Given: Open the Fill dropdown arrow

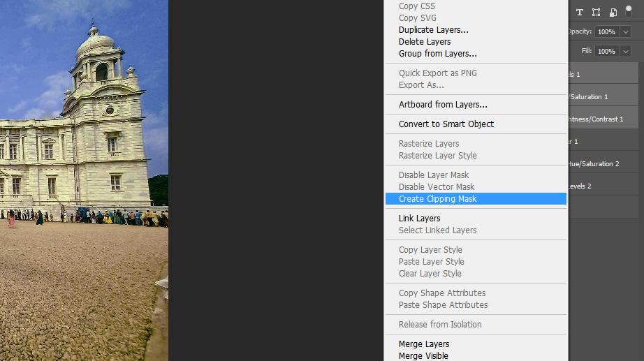Looking at the screenshot, I should [x=626, y=52].
